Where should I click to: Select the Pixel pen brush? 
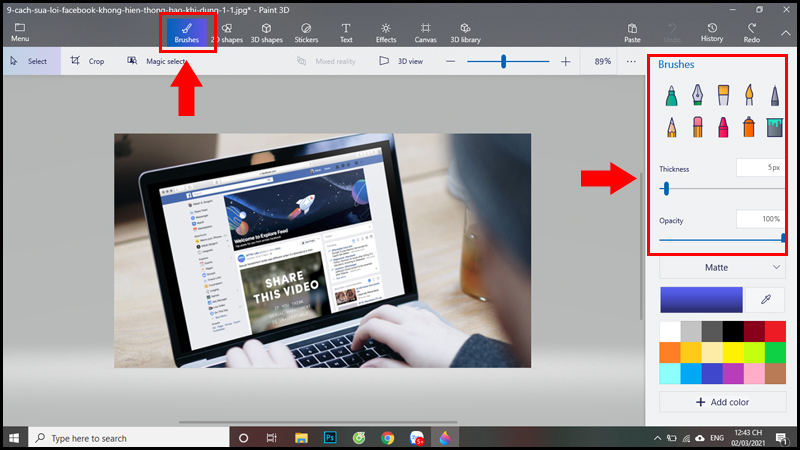tap(774, 95)
